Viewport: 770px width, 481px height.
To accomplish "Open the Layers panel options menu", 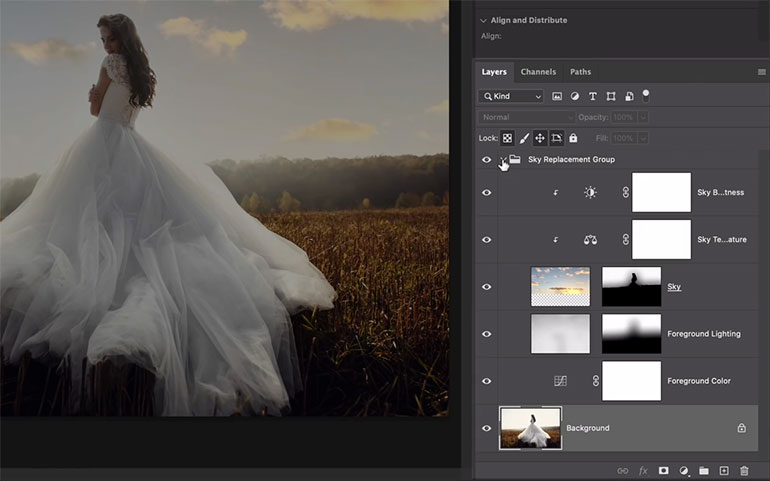I will 761,72.
